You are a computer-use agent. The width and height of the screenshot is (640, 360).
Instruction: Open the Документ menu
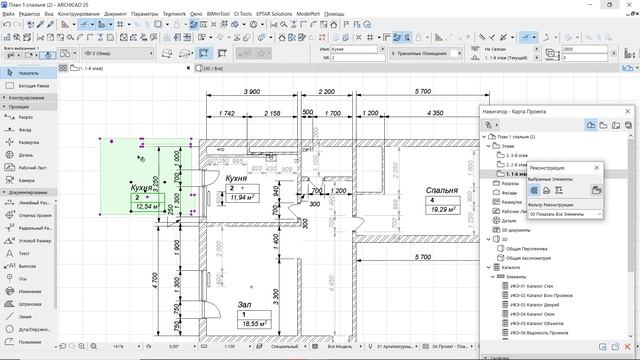pos(115,14)
